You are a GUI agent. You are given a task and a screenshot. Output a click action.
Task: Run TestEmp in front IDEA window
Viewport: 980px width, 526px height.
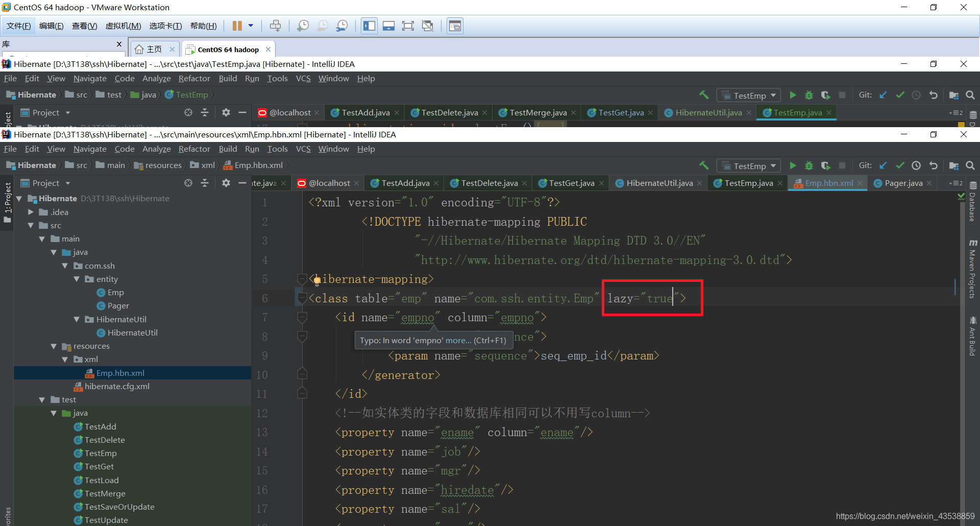click(793, 165)
